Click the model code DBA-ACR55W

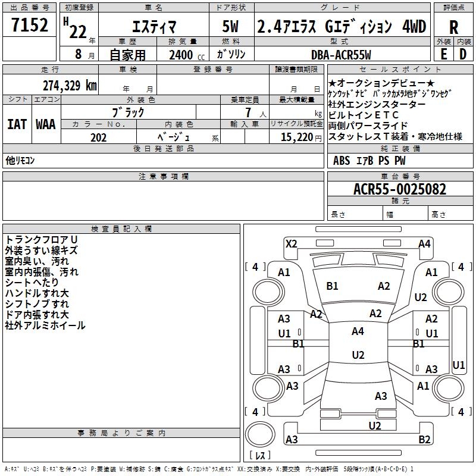pyautogui.click(x=341, y=55)
